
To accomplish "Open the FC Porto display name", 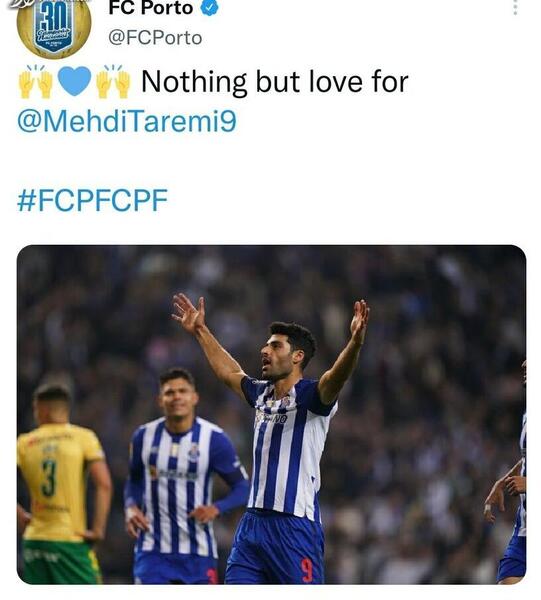I will 150,8.
